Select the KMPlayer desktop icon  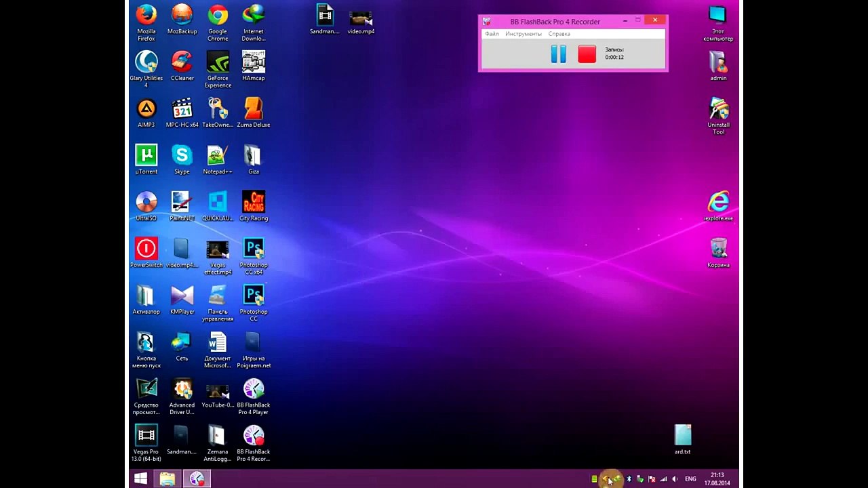(182, 300)
